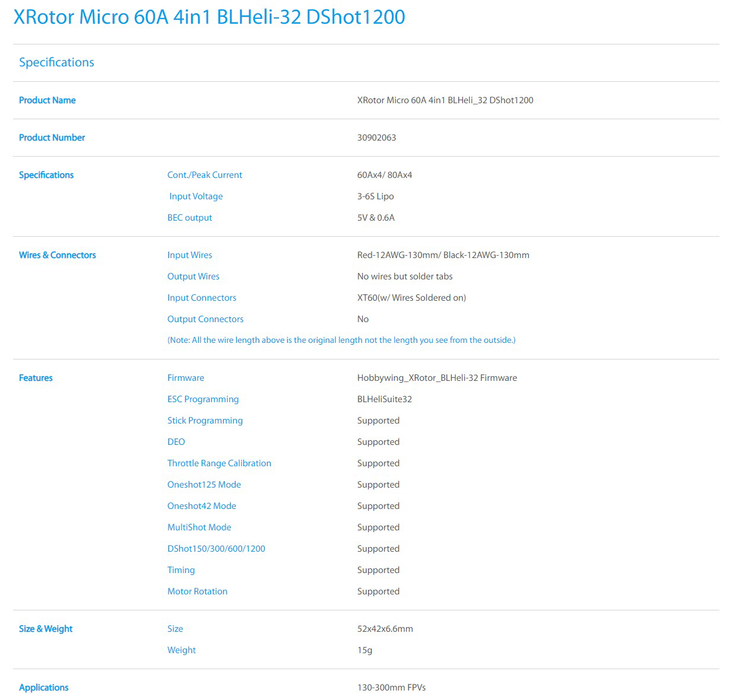Click the wire length note text

click(341, 340)
